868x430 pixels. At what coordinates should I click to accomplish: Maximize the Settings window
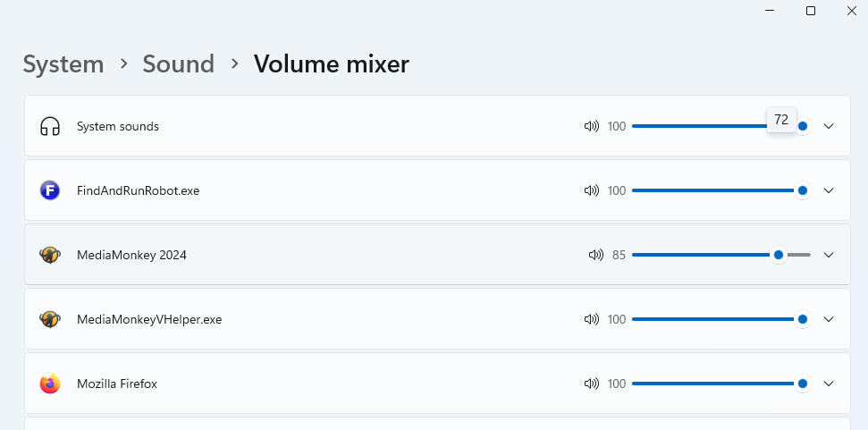[x=811, y=11]
